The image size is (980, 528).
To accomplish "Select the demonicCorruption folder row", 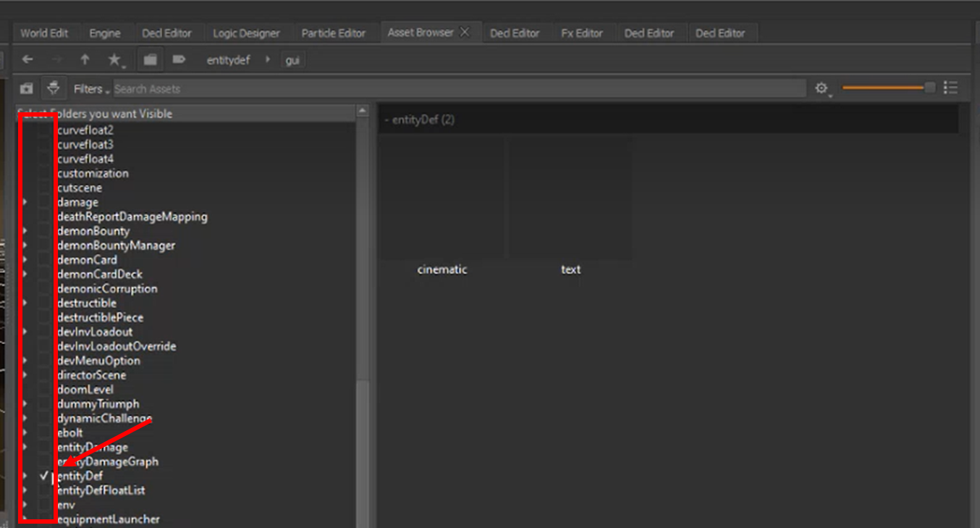I will [107, 288].
